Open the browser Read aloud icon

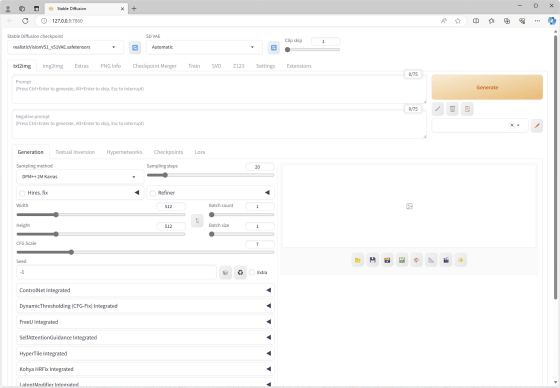[444, 21]
